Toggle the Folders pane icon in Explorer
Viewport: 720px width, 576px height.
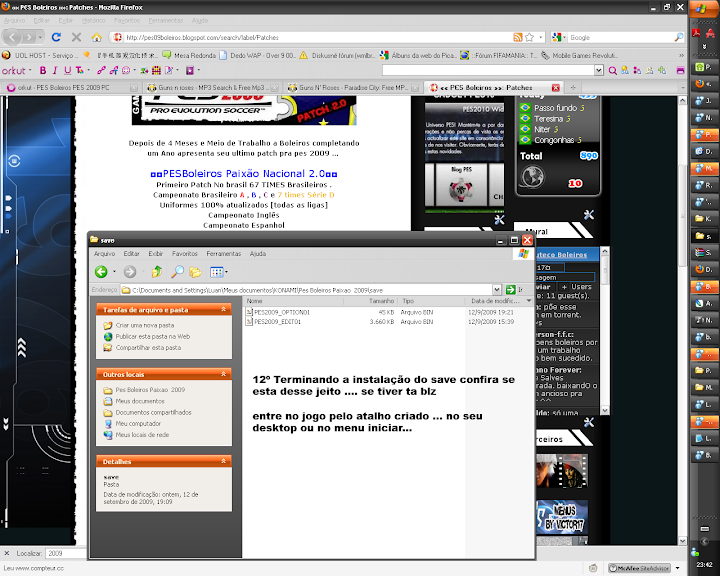point(195,271)
